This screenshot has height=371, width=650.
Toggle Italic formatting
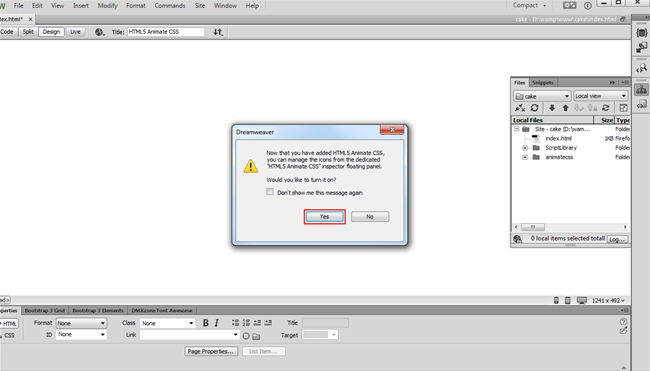click(216, 323)
